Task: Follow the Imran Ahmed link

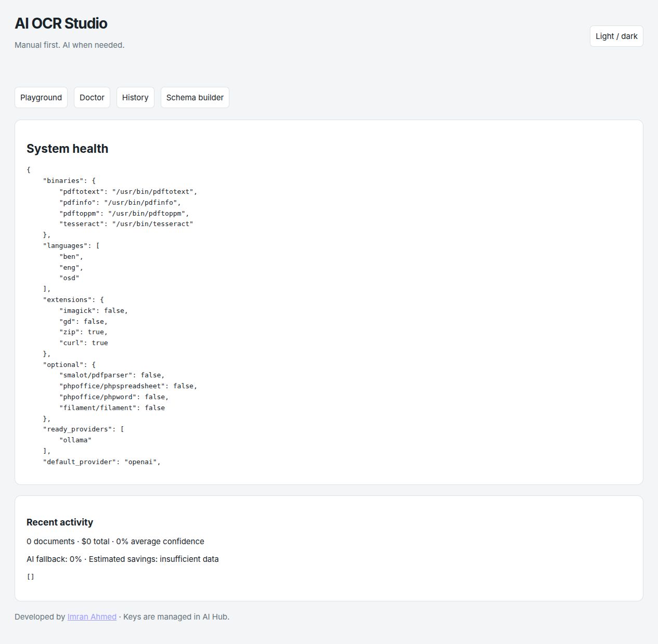Action: (x=92, y=617)
